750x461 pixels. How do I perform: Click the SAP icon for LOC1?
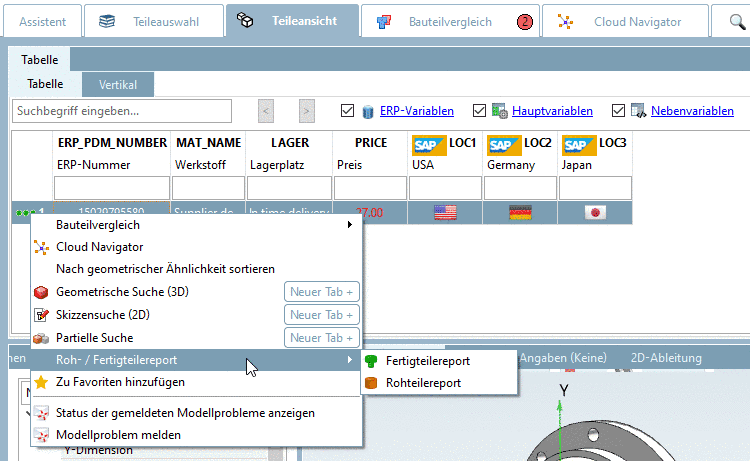pos(429,145)
